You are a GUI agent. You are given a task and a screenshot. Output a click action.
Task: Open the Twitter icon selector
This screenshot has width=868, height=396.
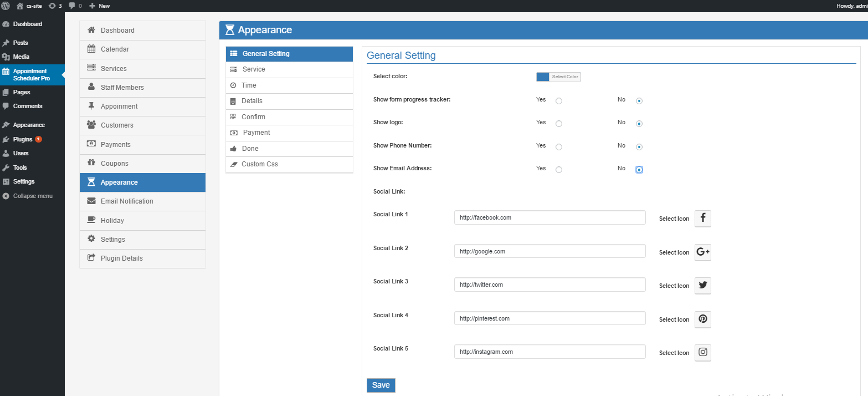tap(702, 286)
